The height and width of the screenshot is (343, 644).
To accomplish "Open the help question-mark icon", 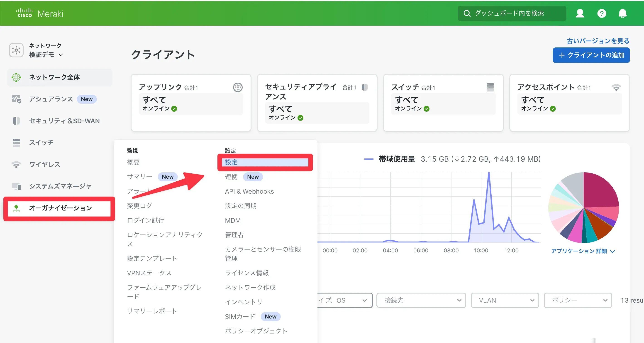I will 602,13.
